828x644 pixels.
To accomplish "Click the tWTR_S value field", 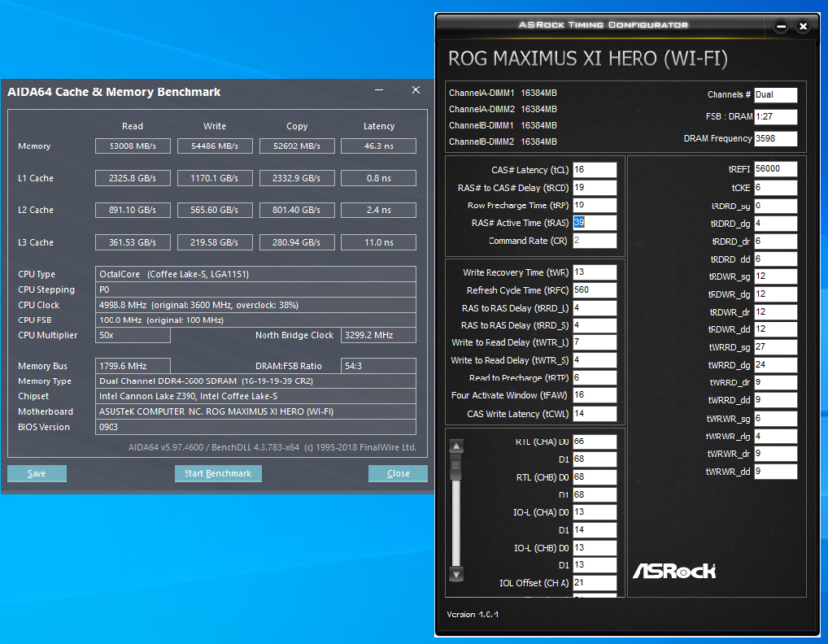I will point(595,360).
